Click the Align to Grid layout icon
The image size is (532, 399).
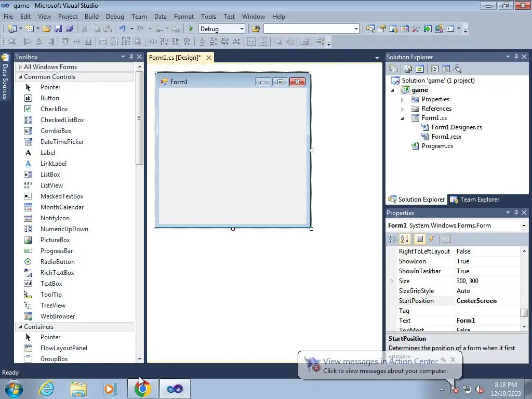(12, 42)
